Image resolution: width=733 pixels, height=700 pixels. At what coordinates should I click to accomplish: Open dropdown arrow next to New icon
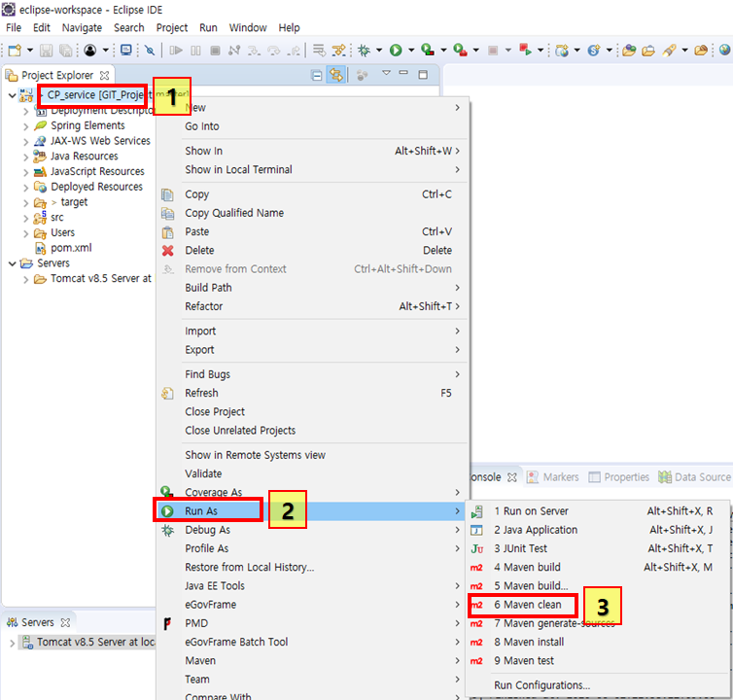coord(30,50)
